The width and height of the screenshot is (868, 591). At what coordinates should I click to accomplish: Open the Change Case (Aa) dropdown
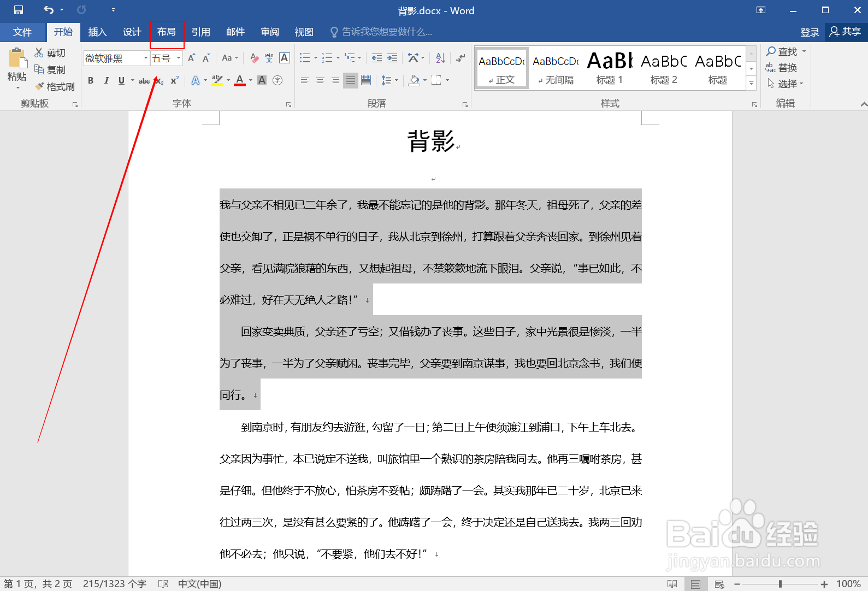coord(230,58)
